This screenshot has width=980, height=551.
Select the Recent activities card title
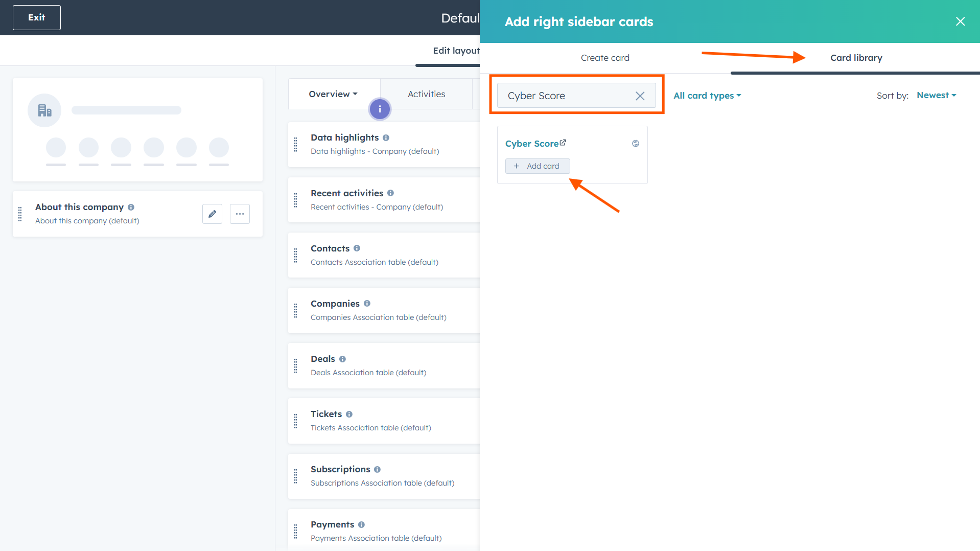[347, 193]
